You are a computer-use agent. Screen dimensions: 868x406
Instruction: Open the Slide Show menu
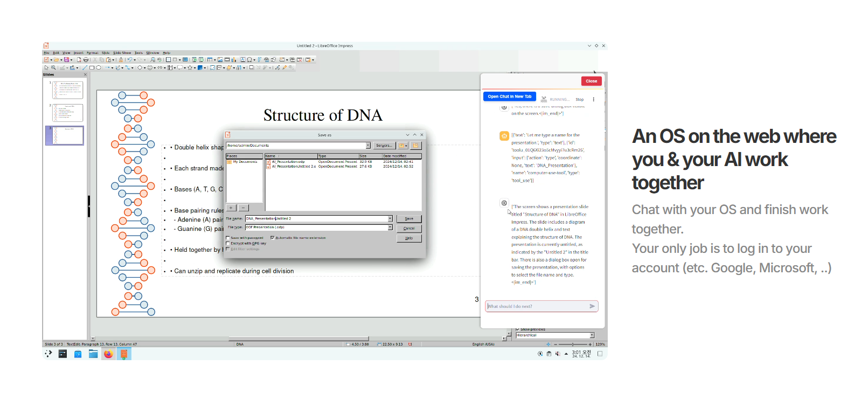click(x=122, y=53)
